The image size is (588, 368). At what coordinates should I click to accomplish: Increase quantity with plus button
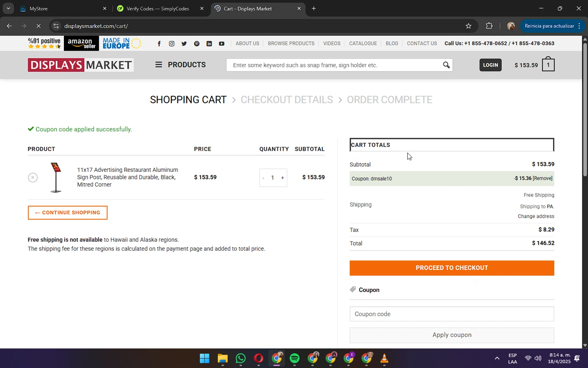282,178
